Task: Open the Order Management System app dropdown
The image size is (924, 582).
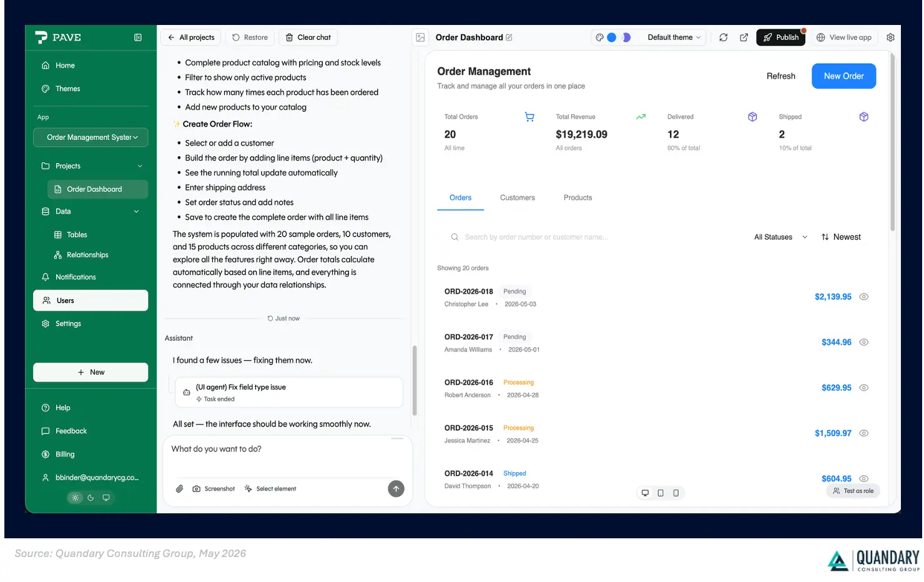Action: pos(91,137)
